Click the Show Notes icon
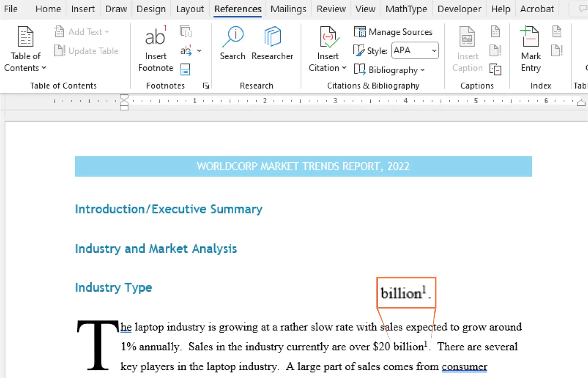 pyautogui.click(x=185, y=70)
